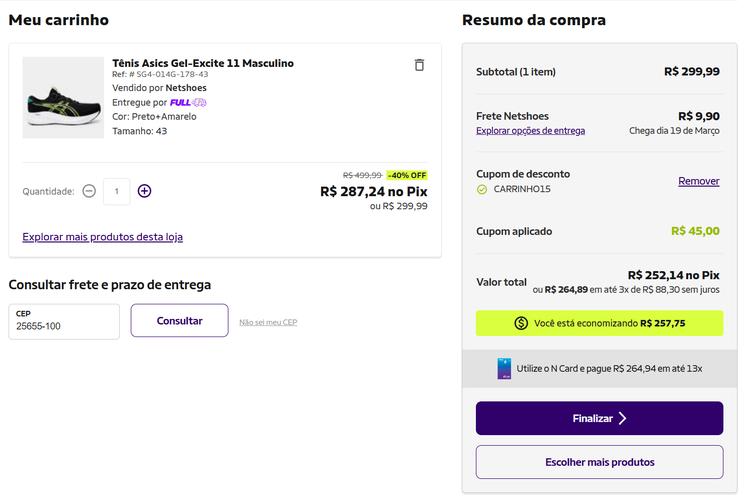Click the FULL delivery truck badge

point(188,102)
